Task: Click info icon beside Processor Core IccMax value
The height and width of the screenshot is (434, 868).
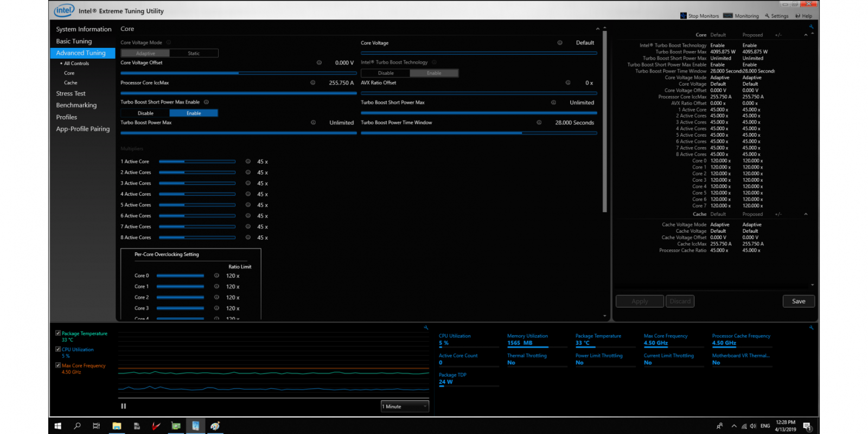Action: coord(313,82)
